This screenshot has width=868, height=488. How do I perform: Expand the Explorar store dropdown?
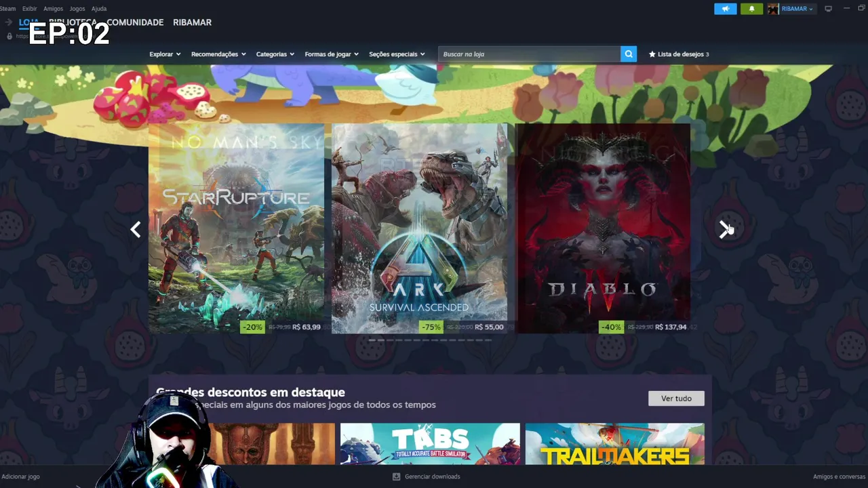click(x=165, y=54)
